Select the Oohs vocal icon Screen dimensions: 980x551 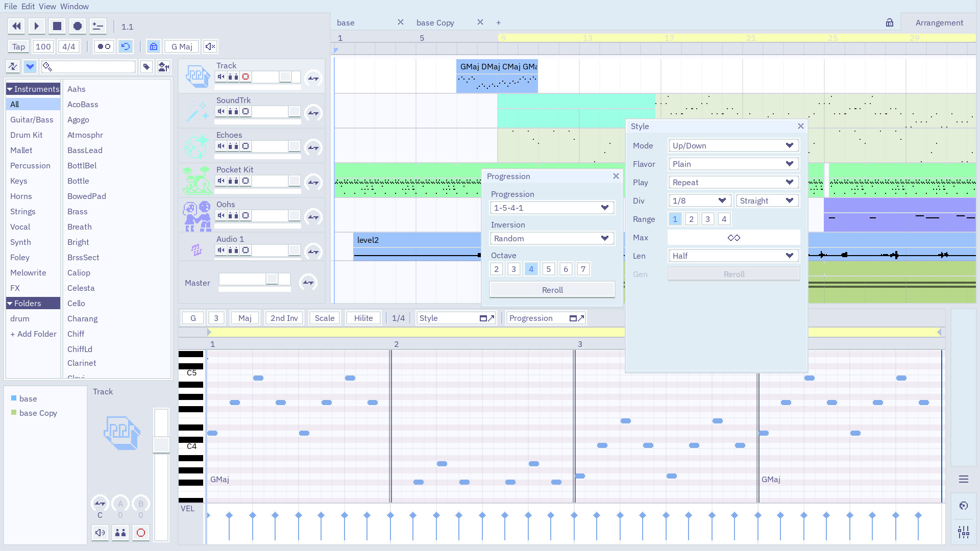[x=197, y=215]
